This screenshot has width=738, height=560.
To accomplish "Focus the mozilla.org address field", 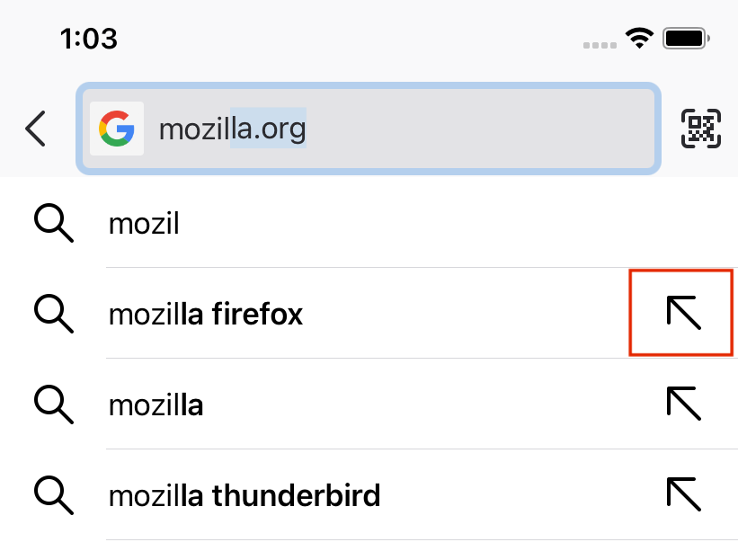I will pos(369,129).
